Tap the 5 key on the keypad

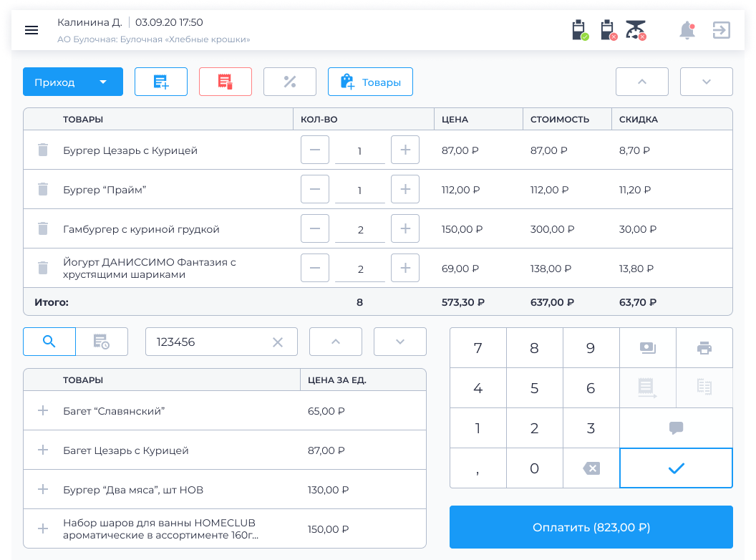[x=534, y=388]
